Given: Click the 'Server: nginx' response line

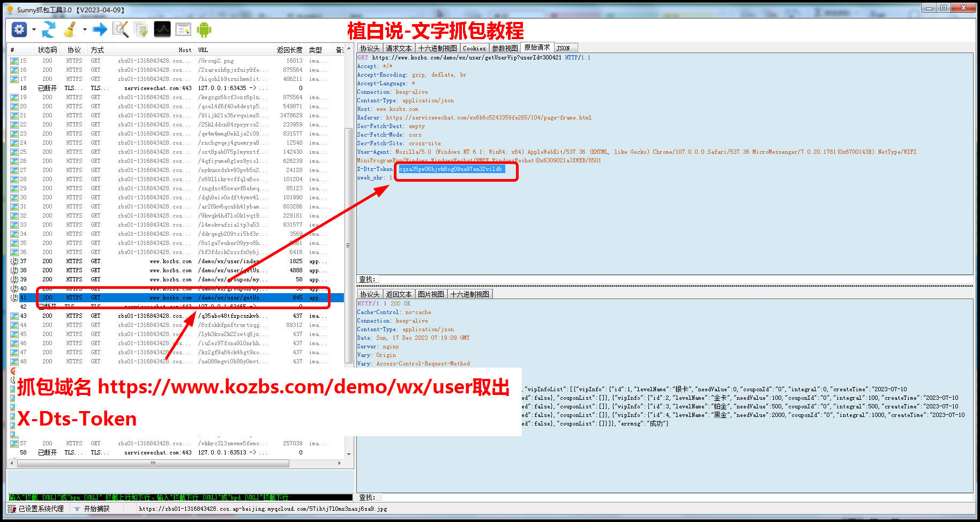Looking at the screenshot, I should click(x=378, y=347).
